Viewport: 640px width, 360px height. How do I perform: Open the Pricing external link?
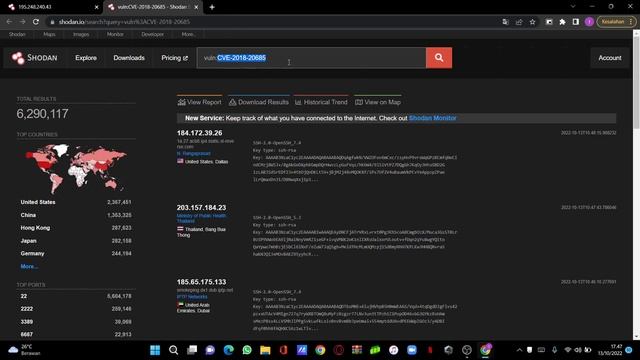(174, 58)
